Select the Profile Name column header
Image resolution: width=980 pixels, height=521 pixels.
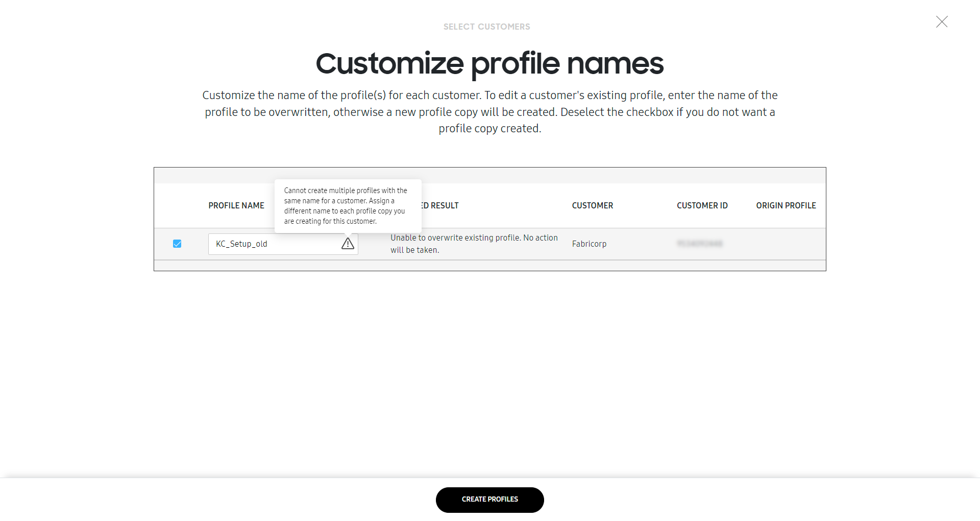click(x=236, y=205)
